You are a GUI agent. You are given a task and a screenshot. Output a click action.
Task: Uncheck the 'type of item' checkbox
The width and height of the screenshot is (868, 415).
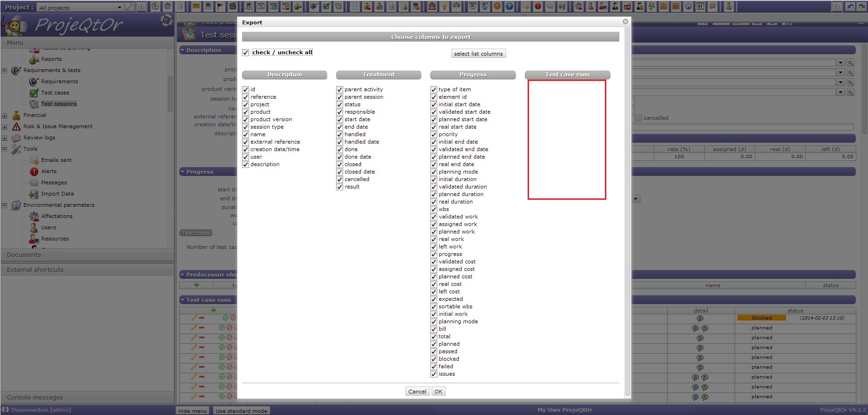434,89
